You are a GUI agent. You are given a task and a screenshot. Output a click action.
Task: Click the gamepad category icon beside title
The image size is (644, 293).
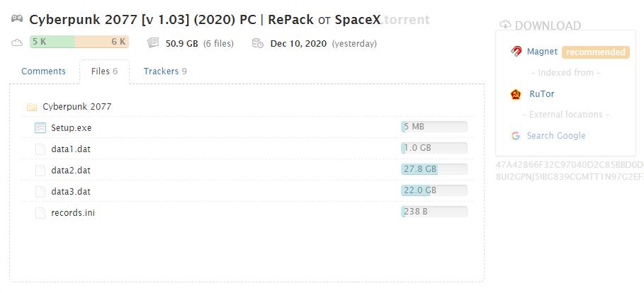(16, 19)
